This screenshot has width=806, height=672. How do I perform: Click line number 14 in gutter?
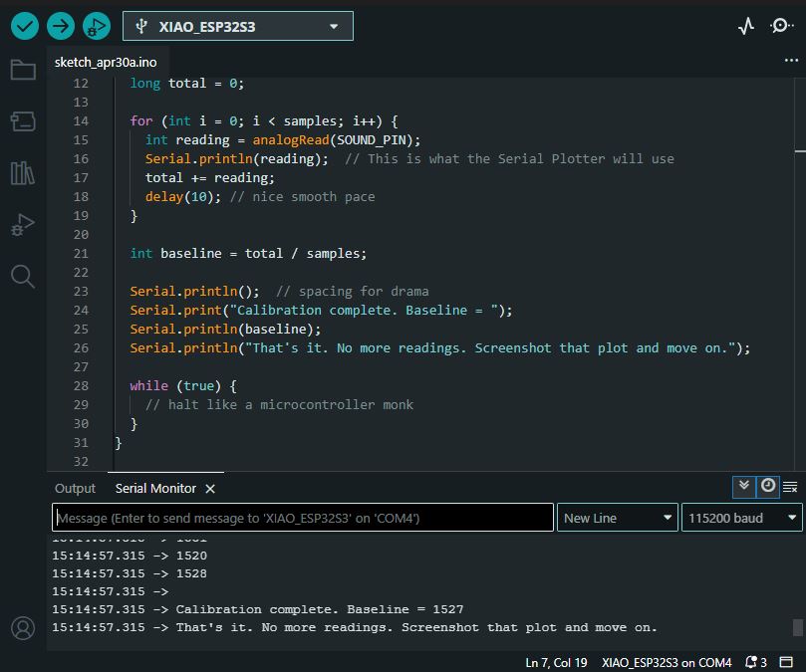[81, 120]
